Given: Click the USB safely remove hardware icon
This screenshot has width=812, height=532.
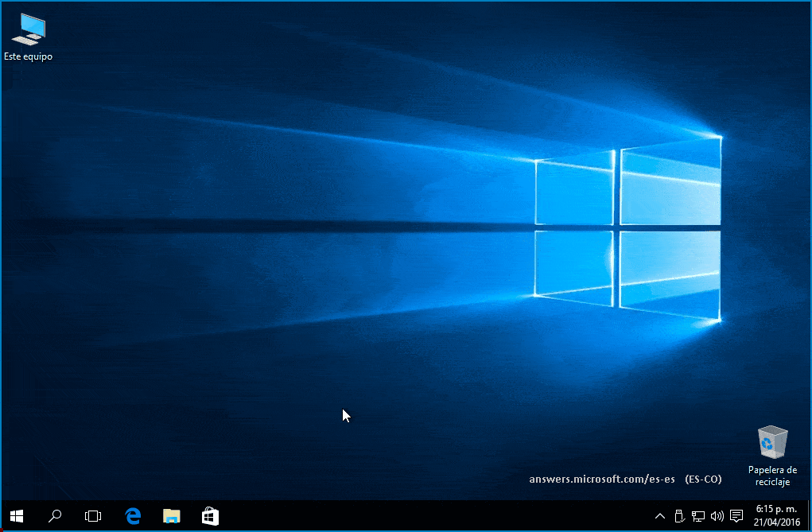Looking at the screenshot, I should click(x=679, y=516).
